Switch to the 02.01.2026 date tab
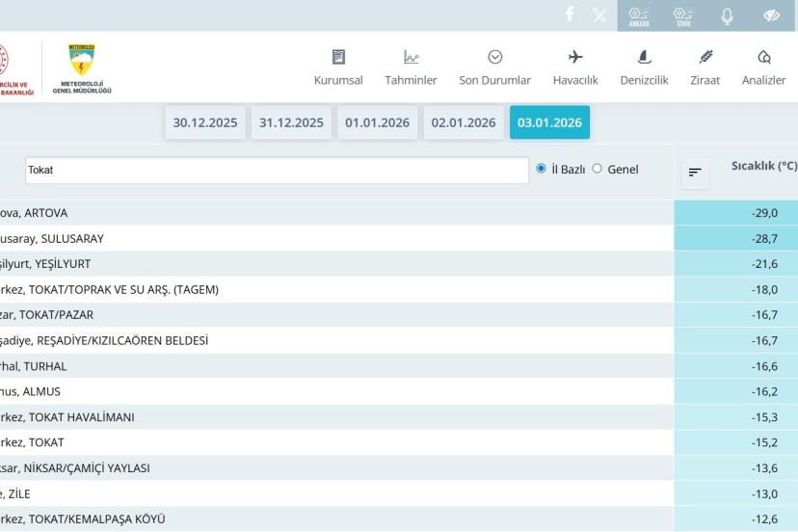Image resolution: width=798 pixels, height=532 pixels. coord(464,122)
